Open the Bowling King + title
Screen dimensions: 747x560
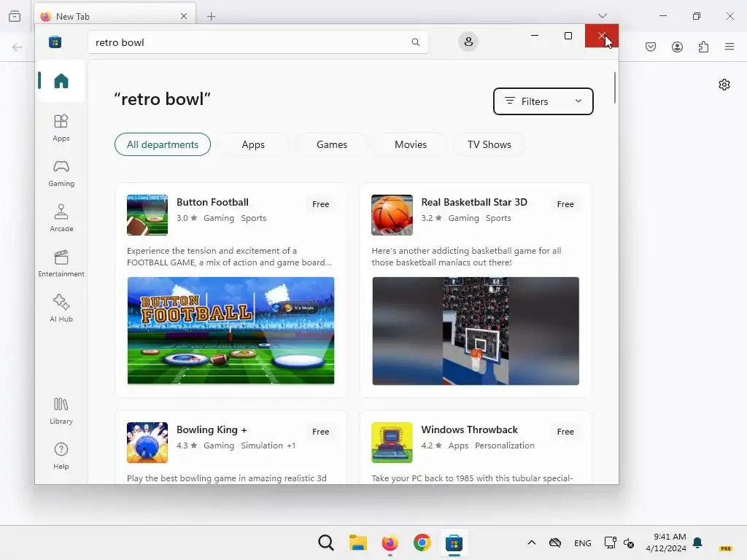212,429
